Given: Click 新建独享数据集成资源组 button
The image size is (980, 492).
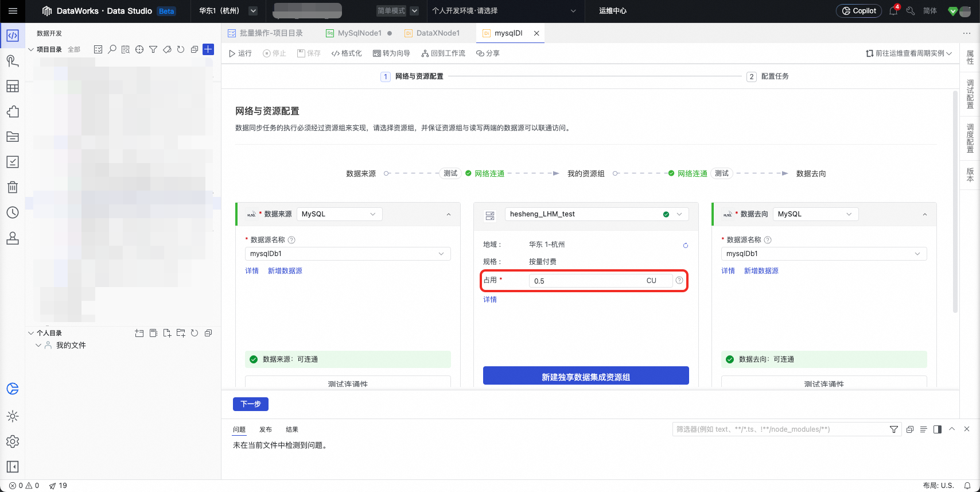Looking at the screenshot, I should coord(586,376).
